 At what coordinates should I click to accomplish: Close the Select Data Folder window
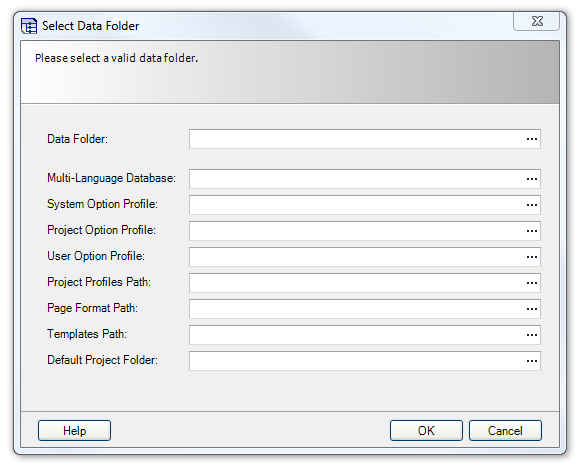(x=537, y=21)
